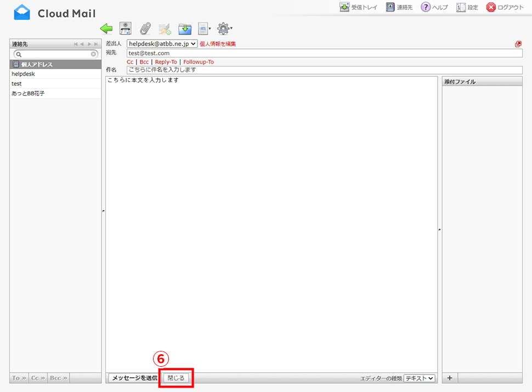Click the Bcc link under recipient
Screen dimensions: 532x392
[x=144, y=62]
